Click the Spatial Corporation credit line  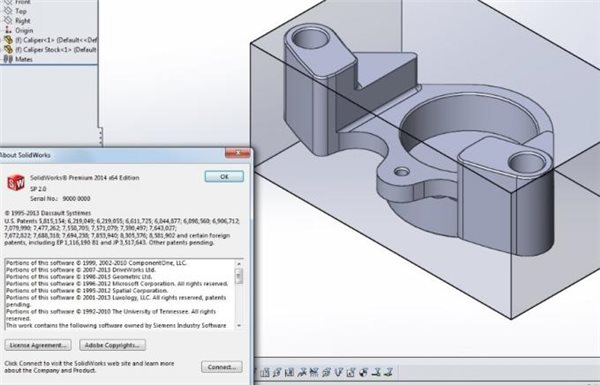(x=87, y=290)
